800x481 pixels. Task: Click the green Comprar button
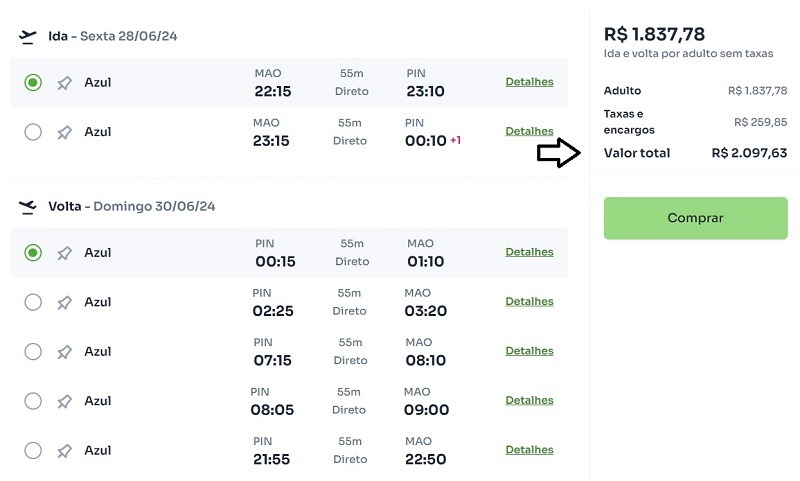[695, 218]
